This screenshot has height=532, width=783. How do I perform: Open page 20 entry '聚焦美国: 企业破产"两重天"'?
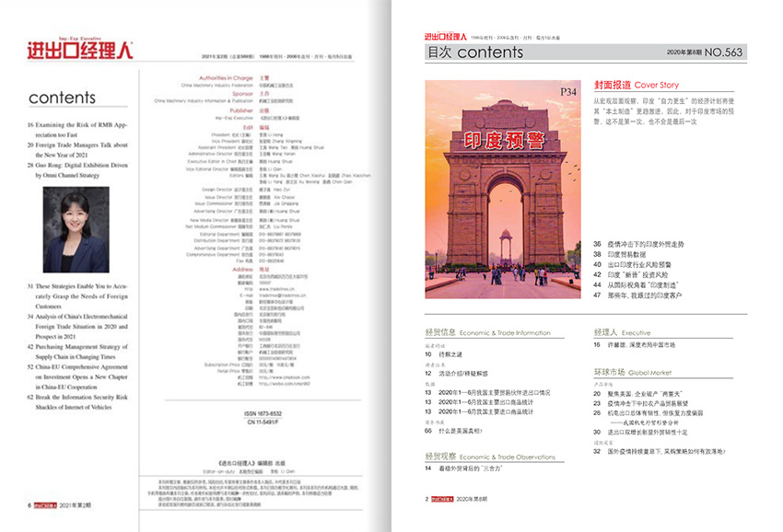[x=637, y=394]
